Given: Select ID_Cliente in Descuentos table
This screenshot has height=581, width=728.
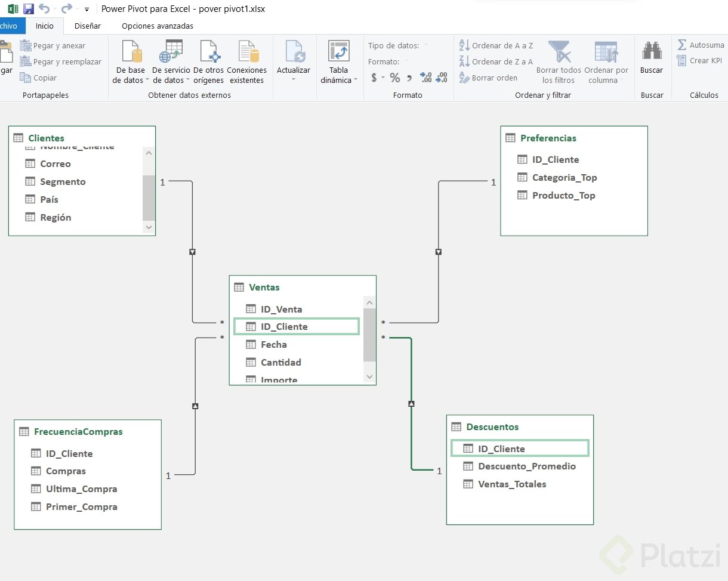Looking at the screenshot, I should pyautogui.click(x=520, y=449).
